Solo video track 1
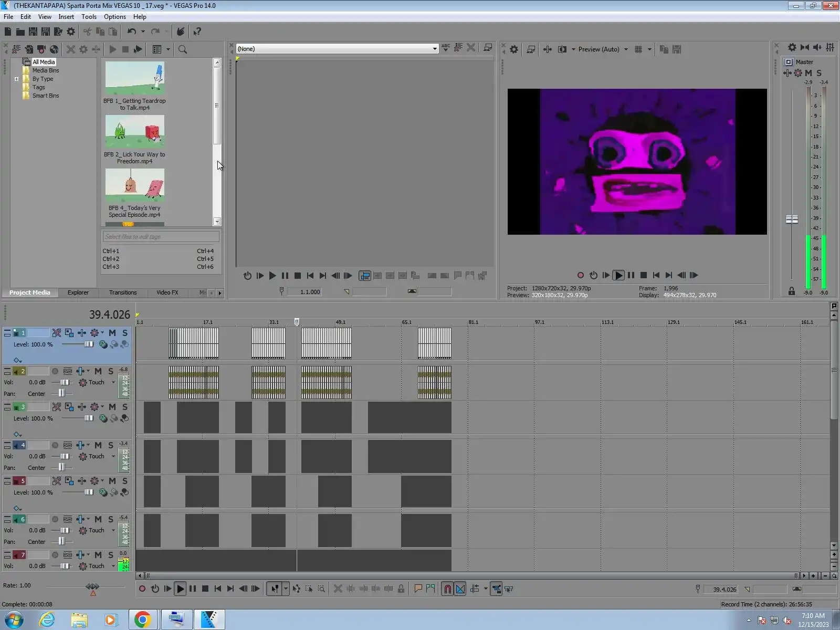This screenshot has height=630, width=840. [x=125, y=333]
